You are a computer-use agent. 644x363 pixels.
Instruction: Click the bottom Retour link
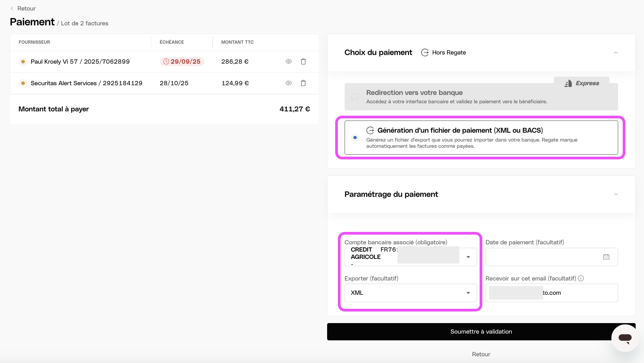(481, 354)
